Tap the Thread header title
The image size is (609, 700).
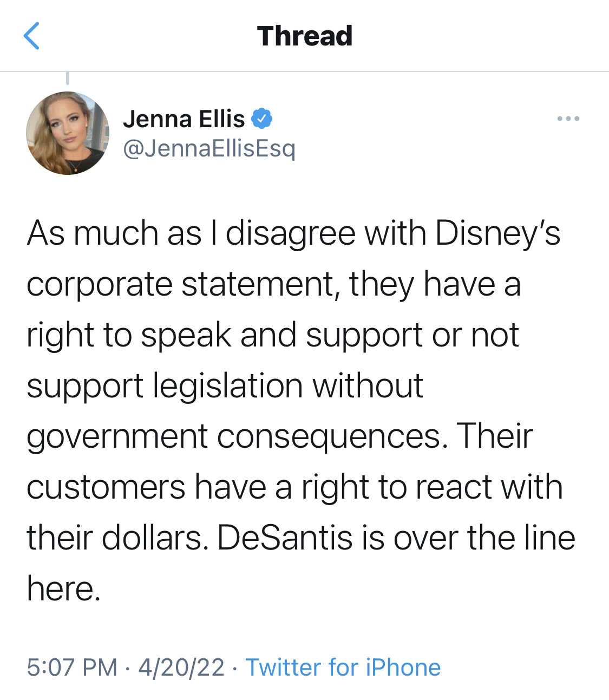pyautogui.click(x=305, y=36)
